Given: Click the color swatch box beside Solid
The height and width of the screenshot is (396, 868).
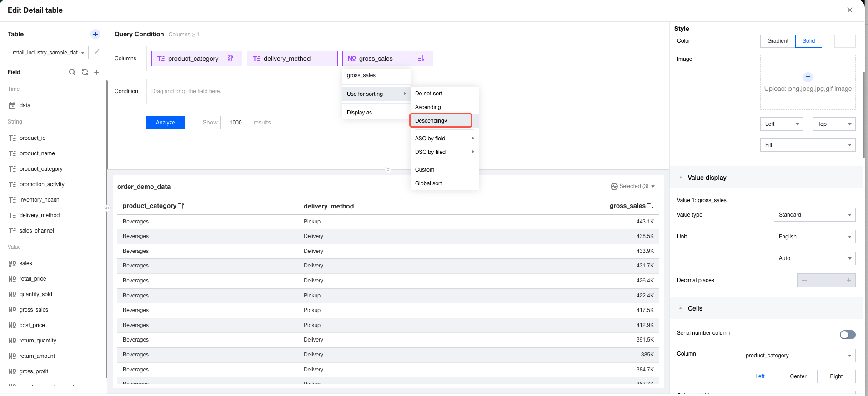Looking at the screenshot, I should (844, 41).
